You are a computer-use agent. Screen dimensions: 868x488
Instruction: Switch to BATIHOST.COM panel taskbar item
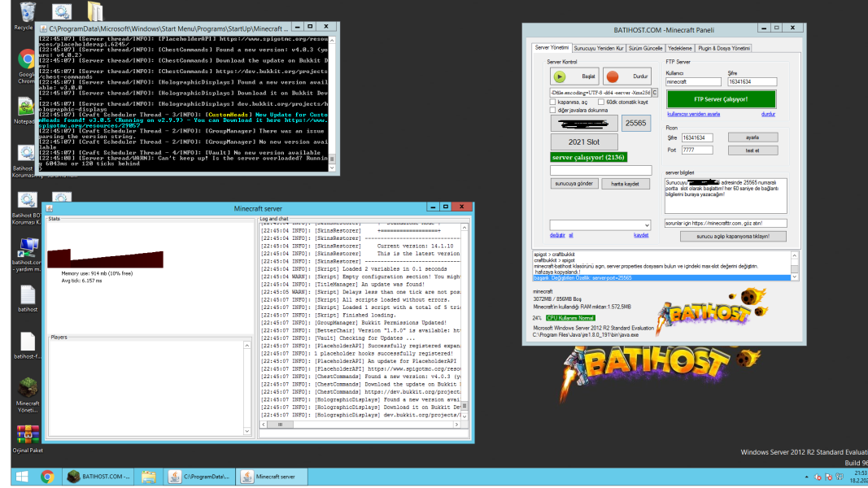[x=99, y=477]
